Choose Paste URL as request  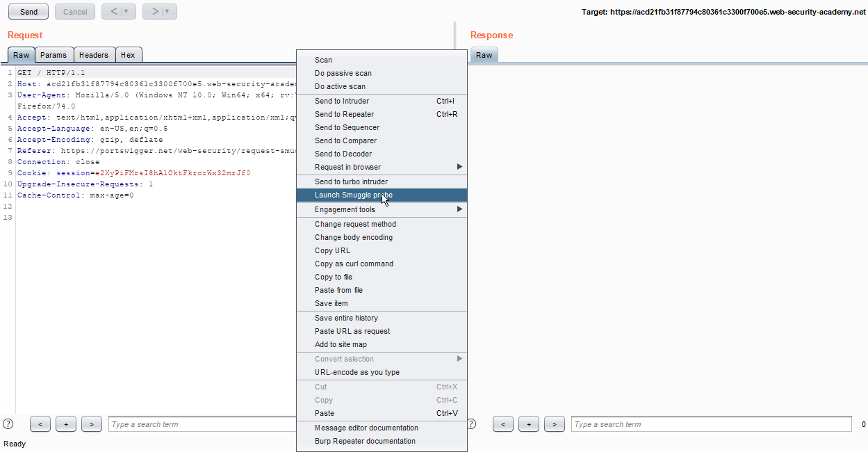point(382,331)
